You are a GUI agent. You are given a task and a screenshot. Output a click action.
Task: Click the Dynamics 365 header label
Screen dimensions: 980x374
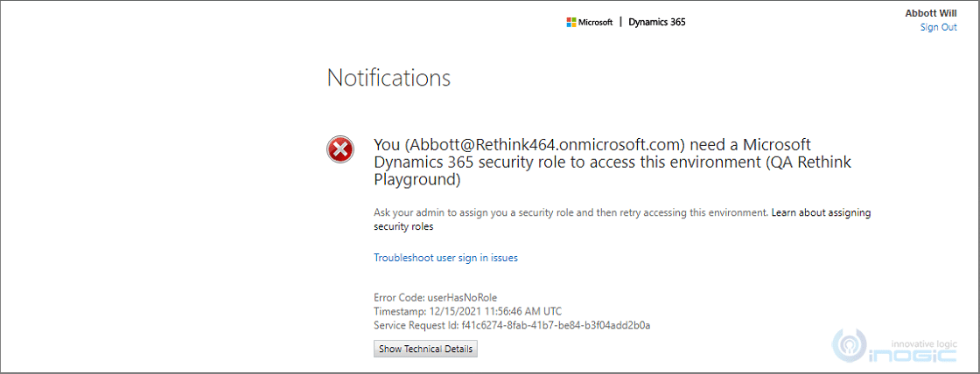[x=657, y=22]
